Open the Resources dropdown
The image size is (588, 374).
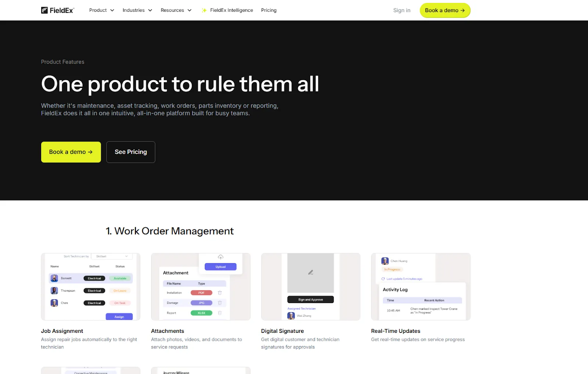pos(176,10)
